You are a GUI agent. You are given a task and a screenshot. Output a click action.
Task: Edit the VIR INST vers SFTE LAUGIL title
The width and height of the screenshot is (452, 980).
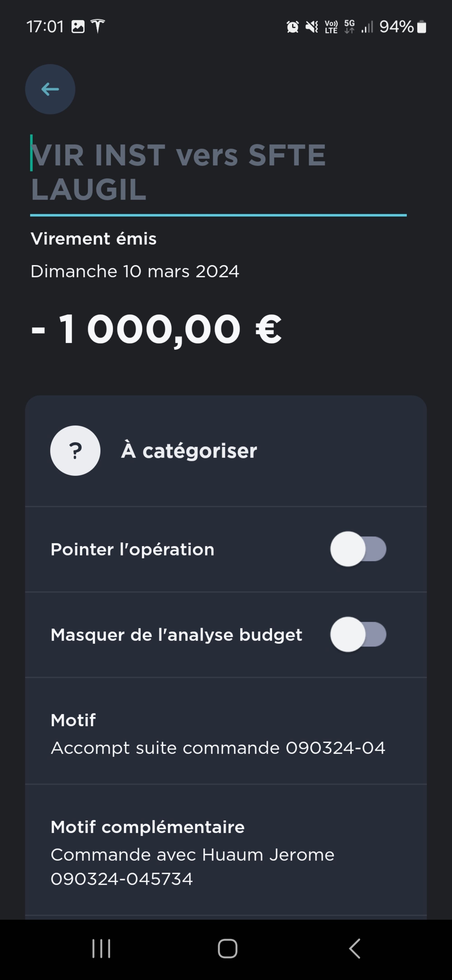tap(178, 172)
